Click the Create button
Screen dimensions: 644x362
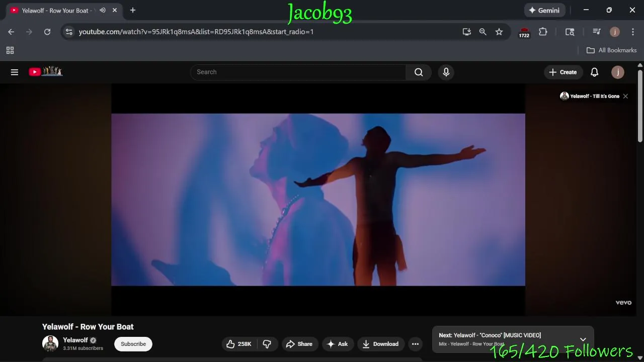[563, 72]
